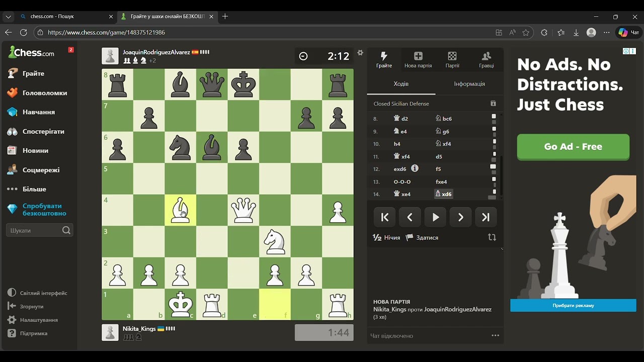Step back one move
This screenshot has width=644, height=362.
tap(410, 217)
